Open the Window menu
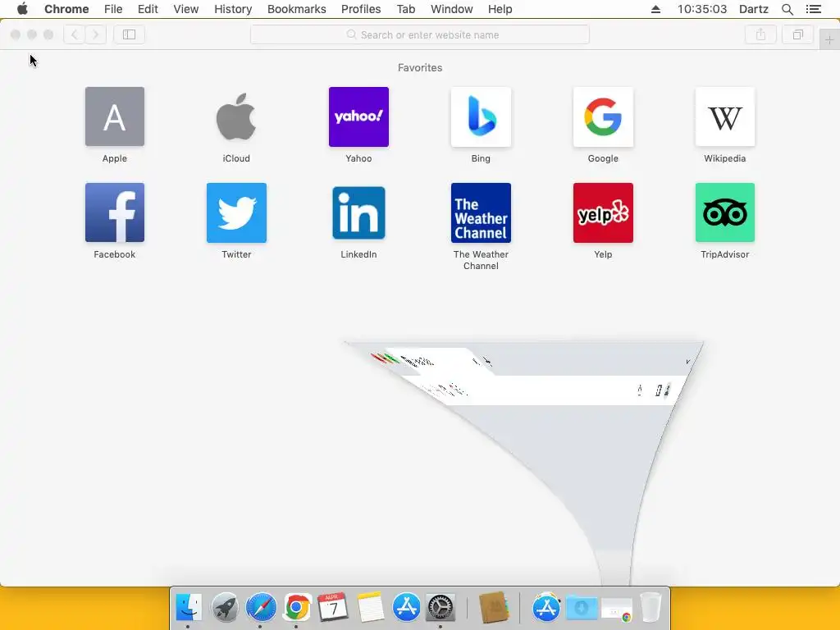 [x=452, y=9]
